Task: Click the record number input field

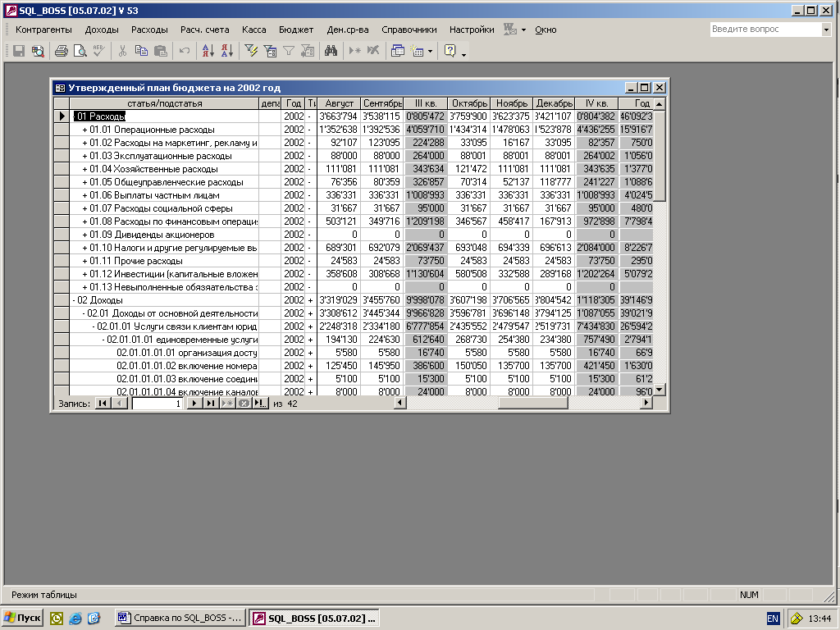Action: 157,404
